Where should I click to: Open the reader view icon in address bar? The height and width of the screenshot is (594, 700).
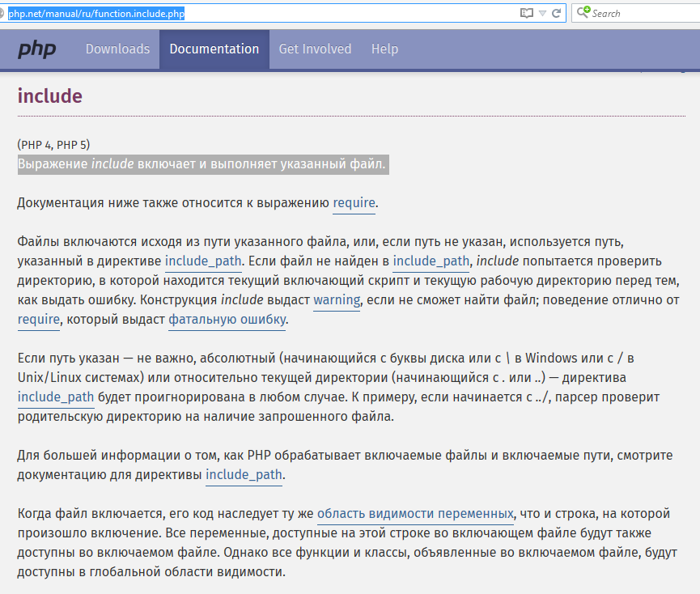(x=527, y=13)
